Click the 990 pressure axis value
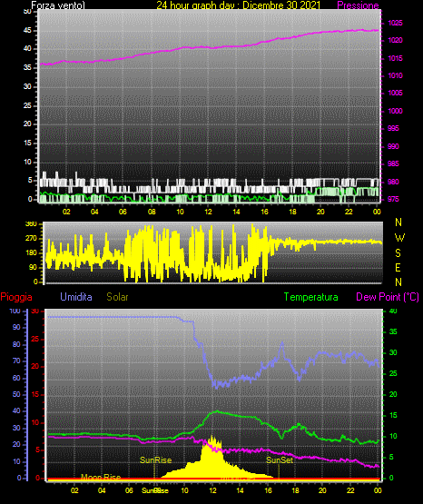Screen dimensions: 423x504 coord(393,146)
